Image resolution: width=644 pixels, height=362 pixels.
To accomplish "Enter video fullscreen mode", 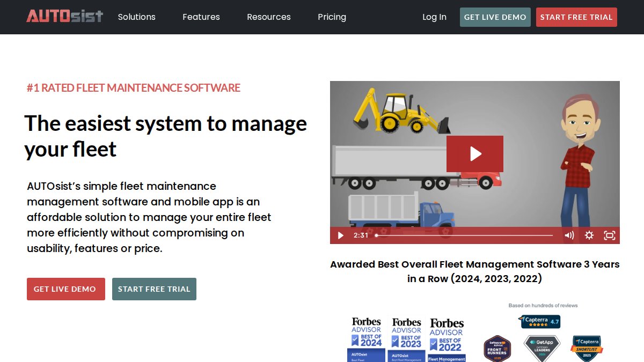I will pos(609,235).
